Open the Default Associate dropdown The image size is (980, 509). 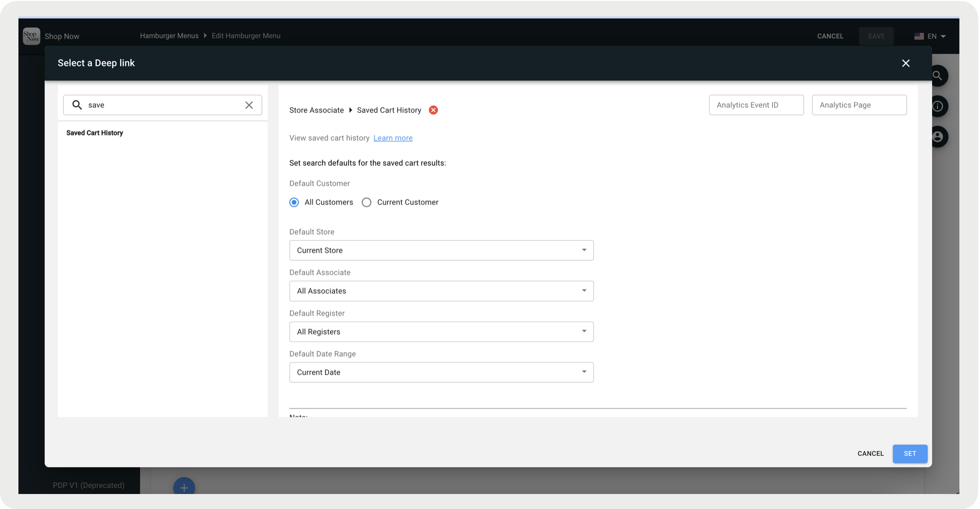click(441, 291)
